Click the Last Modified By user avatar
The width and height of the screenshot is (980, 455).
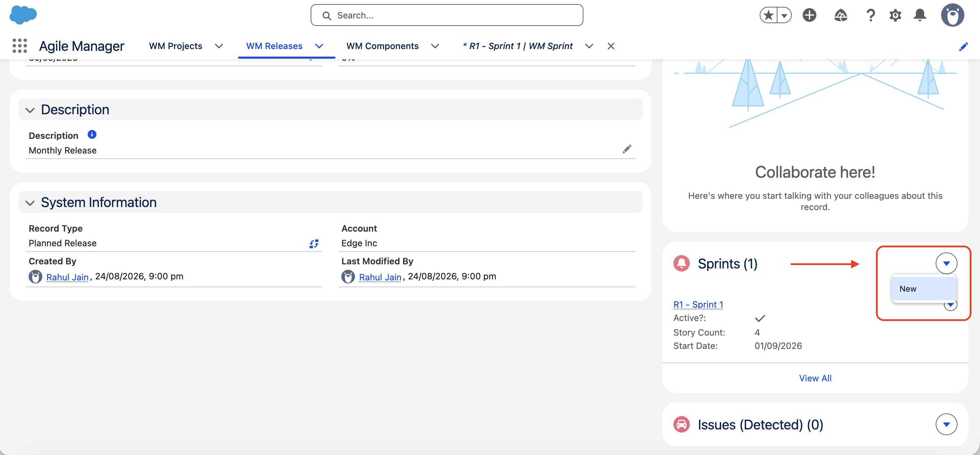(x=348, y=277)
